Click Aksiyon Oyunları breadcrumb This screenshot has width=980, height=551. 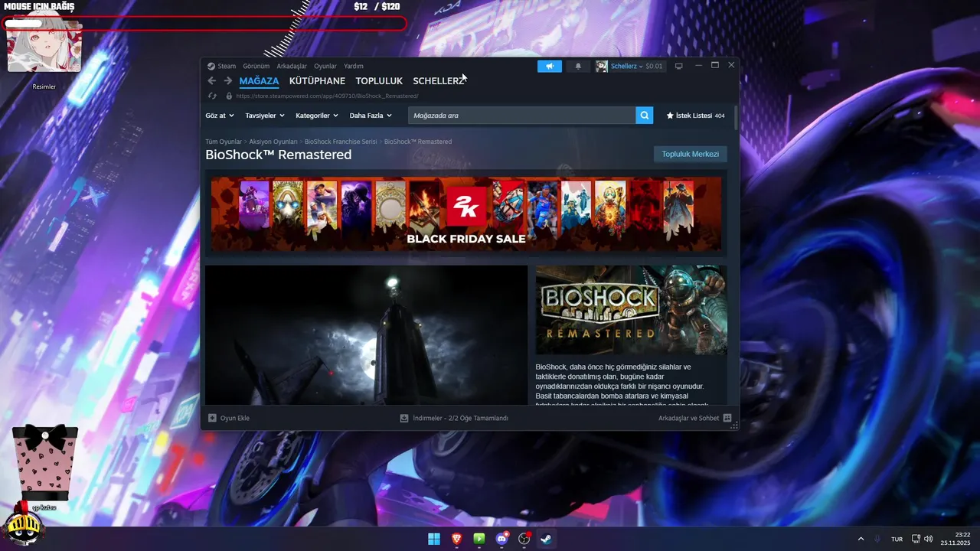(x=273, y=142)
